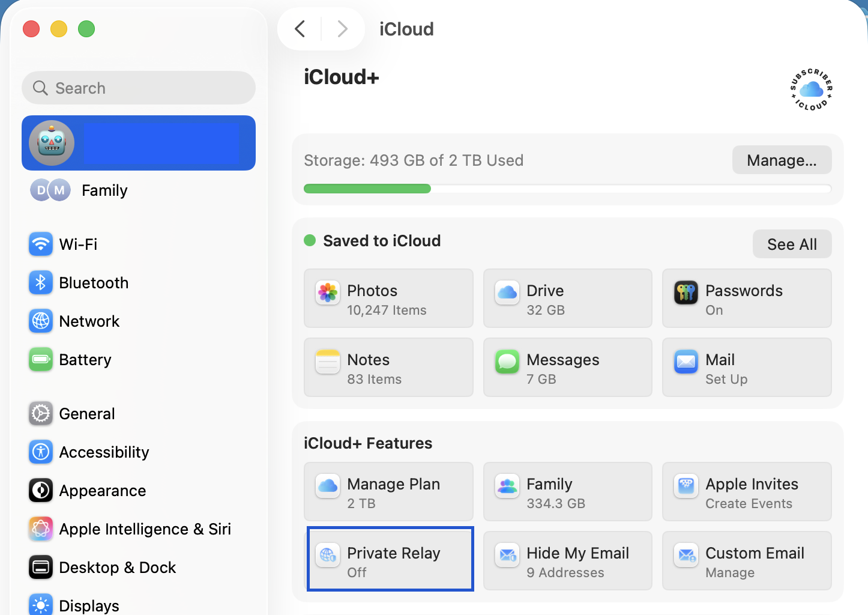This screenshot has width=868, height=615.
Task: Click the Search field
Action: point(139,88)
